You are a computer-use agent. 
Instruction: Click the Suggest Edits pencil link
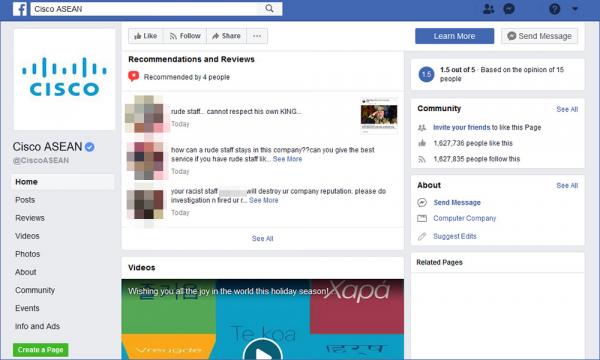(x=455, y=236)
